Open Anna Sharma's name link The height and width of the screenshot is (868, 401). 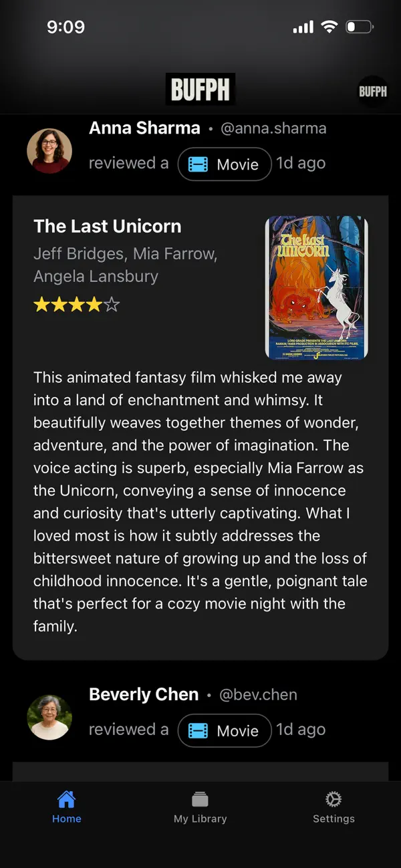point(144,128)
